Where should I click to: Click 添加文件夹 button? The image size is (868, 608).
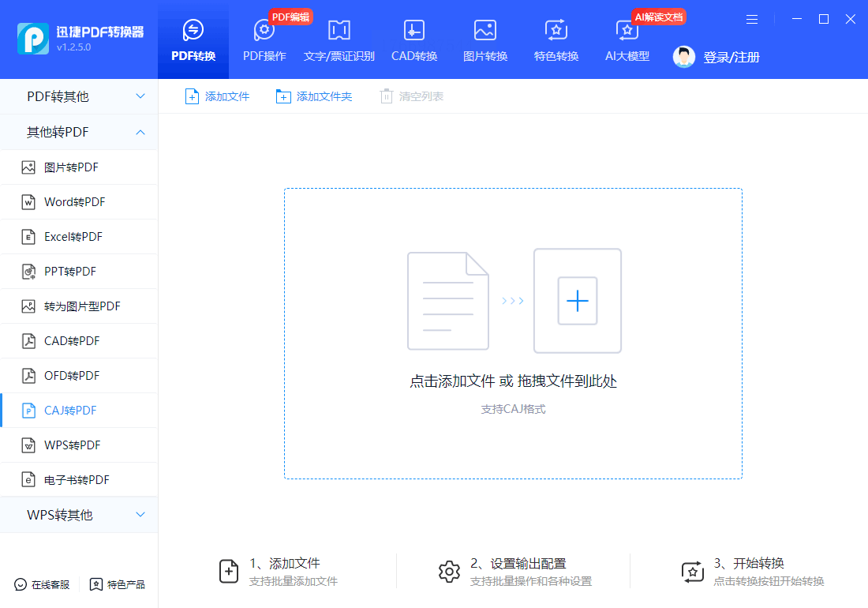pyautogui.click(x=314, y=96)
